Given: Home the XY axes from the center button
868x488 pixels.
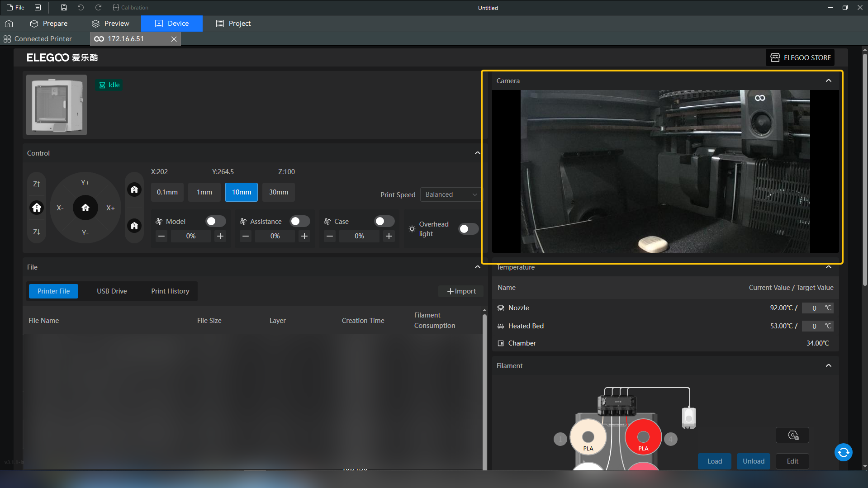Looking at the screenshot, I should click(85, 208).
